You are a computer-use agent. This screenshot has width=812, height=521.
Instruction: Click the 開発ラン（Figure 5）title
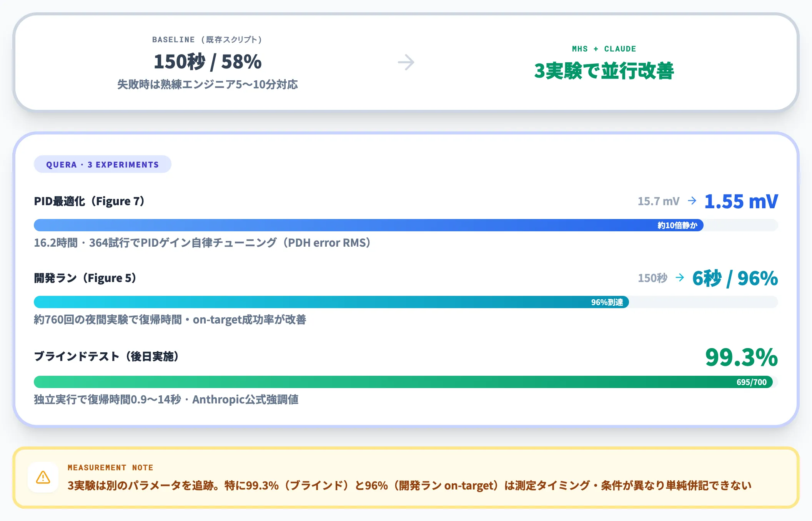tap(85, 278)
